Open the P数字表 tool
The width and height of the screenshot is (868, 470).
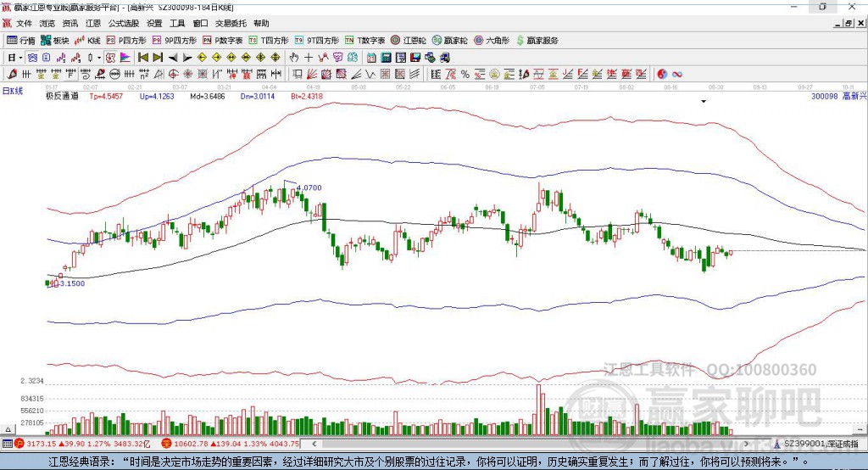223,41
